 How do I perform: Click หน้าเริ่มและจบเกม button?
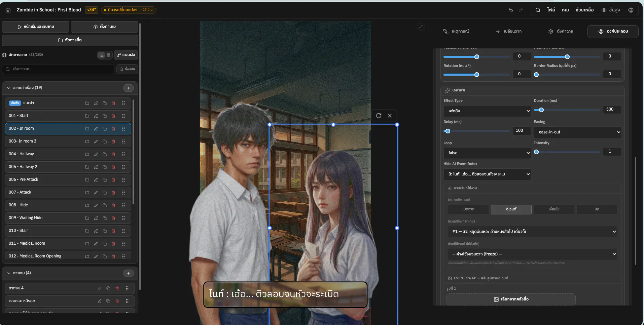(x=36, y=27)
